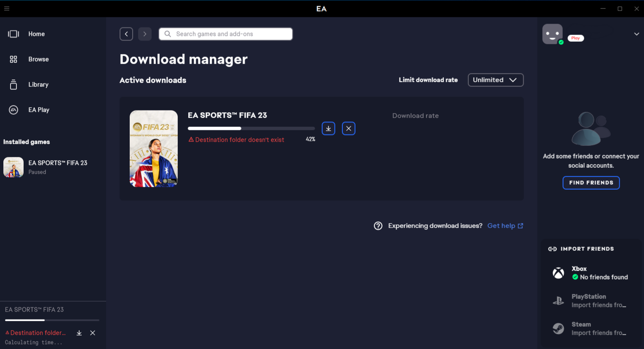Expand the profile dropdown chevron

636,34
